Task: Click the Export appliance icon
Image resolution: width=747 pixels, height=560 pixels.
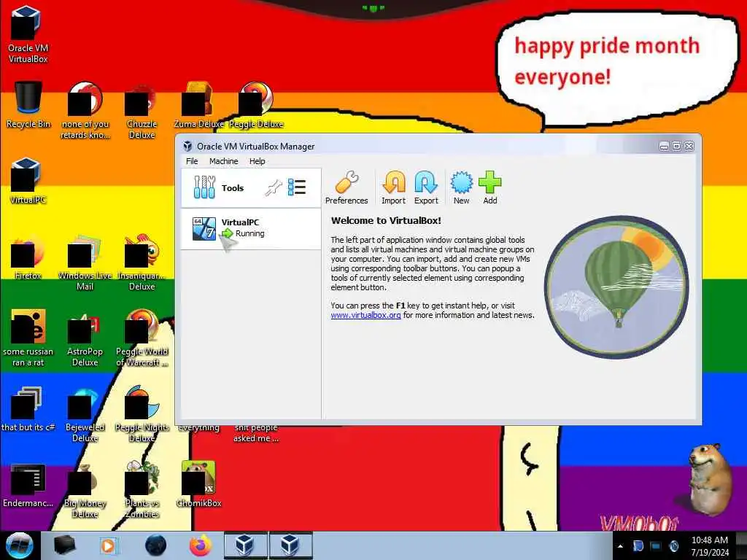Action: click(426, 188)
